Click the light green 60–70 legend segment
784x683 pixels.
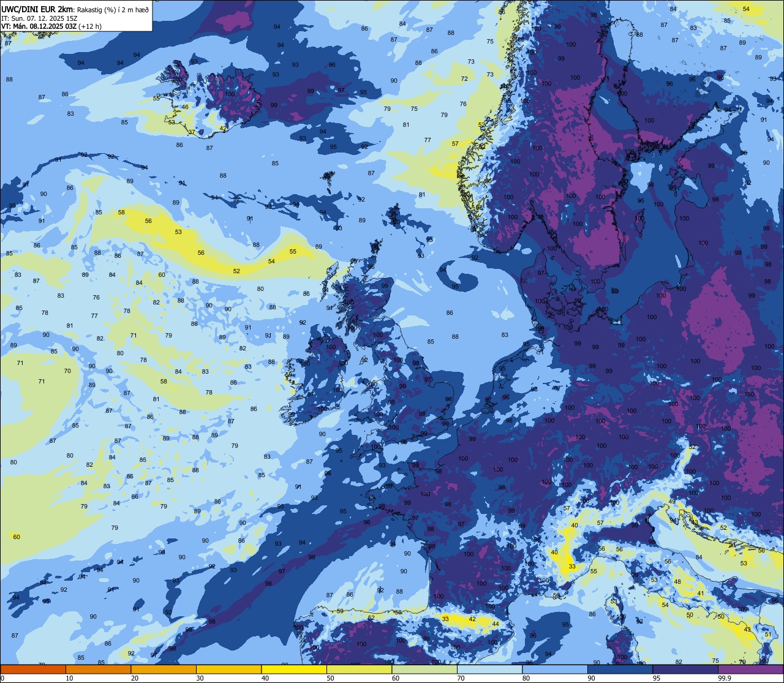[x=424, y=669]
